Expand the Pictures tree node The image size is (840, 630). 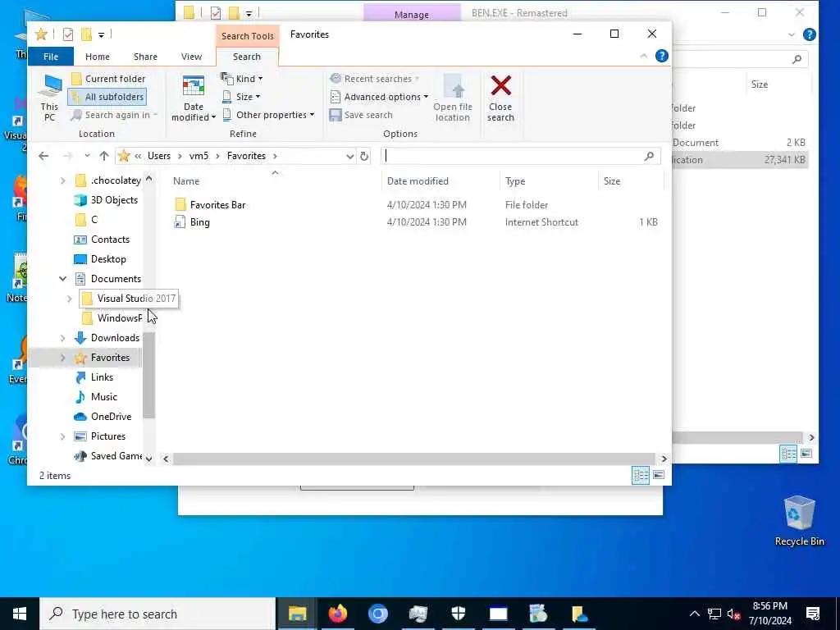62,436
